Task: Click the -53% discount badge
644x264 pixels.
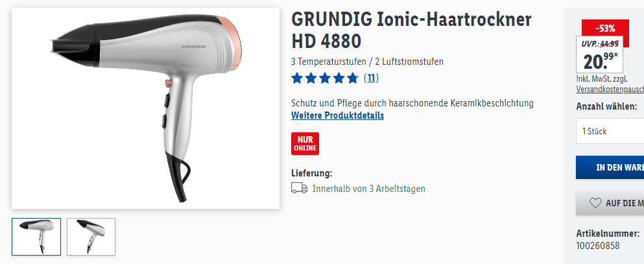Action: click(605, 29)
